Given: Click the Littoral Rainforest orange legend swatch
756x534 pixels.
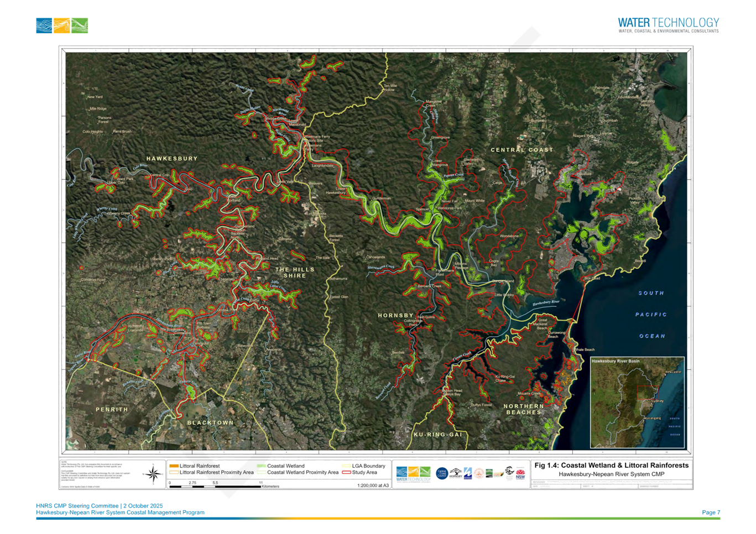Looking at the screenshot, I should tap(174, 466).
